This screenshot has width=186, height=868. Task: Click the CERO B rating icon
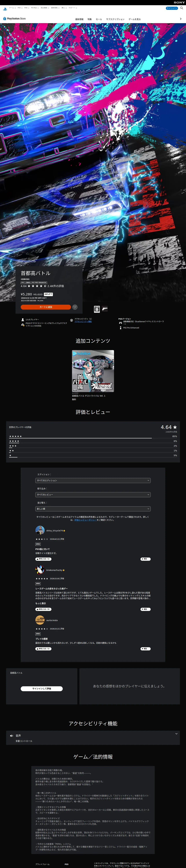tap(97, 309)
